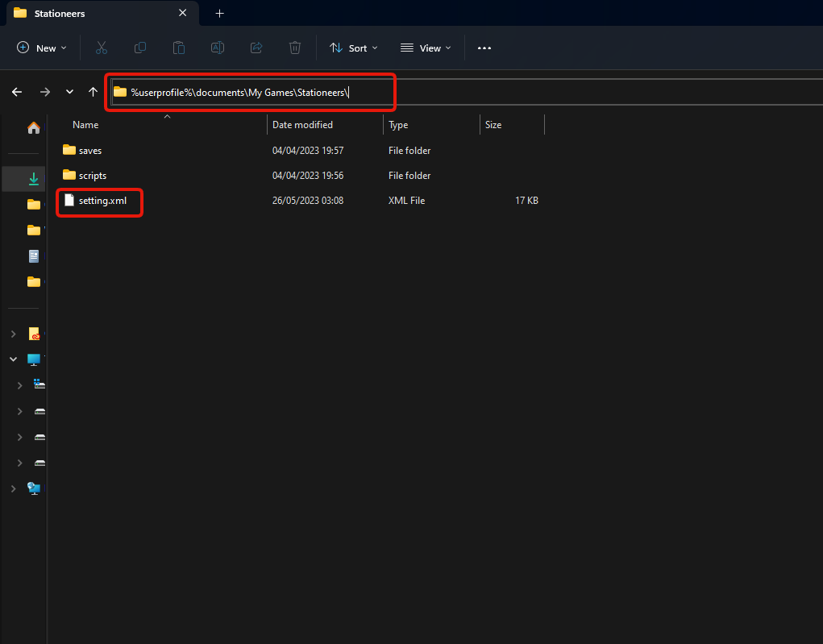Click date 04/04/2023 19:57
This screenshot has width=823, height=644.
[x=308, y=151]
